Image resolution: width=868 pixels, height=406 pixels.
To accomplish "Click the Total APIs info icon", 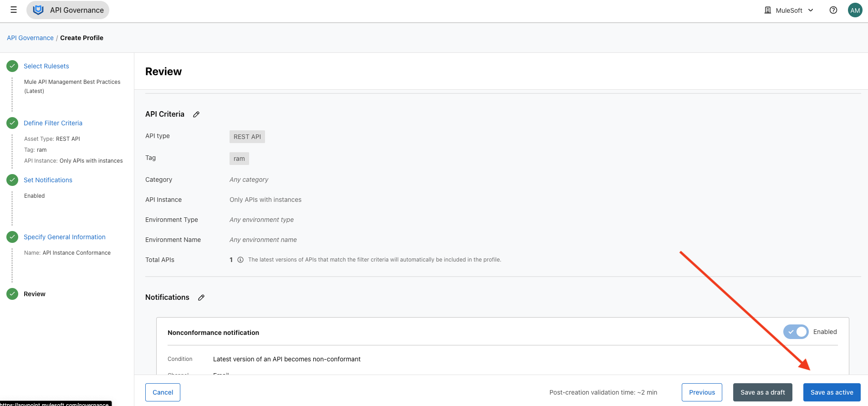I will [x=240, y=260].
